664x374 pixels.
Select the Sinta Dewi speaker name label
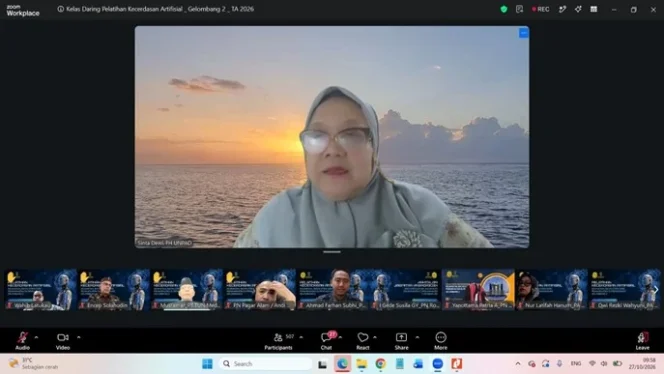pyautogui.click(x=165, y=243)
